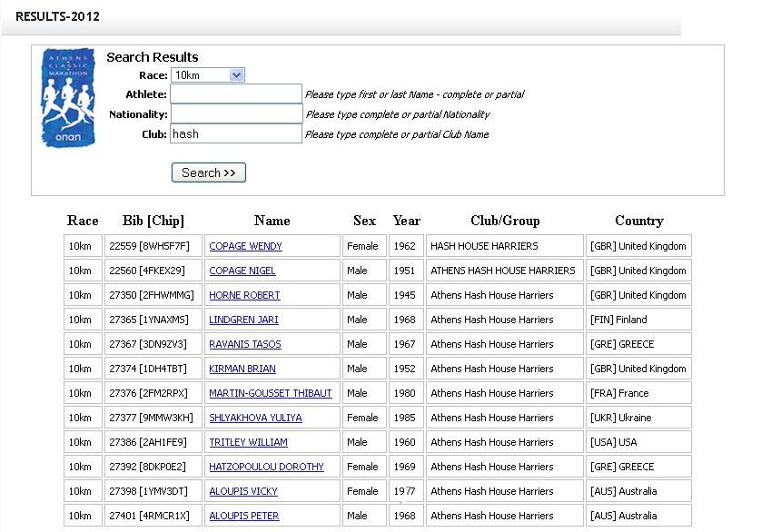Open TRITLEY WILLIAM athlete link

coord(248,442)
